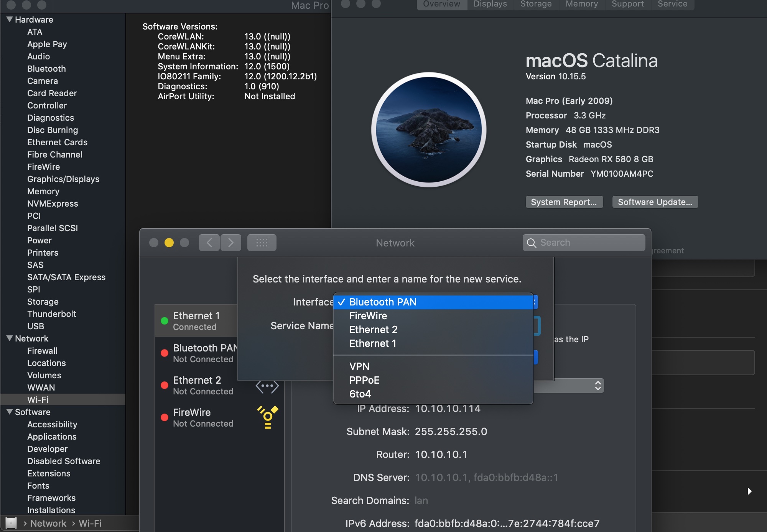This screenshot has width=767, height=532.
Task: Select ATA in System Information sidebar
Action: pos(35,32)
